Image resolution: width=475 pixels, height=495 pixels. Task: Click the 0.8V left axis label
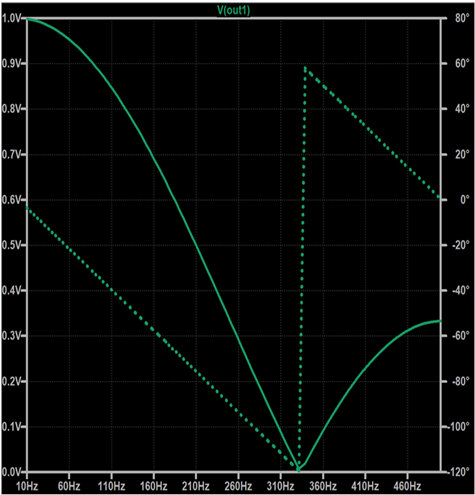pos(12,109)
